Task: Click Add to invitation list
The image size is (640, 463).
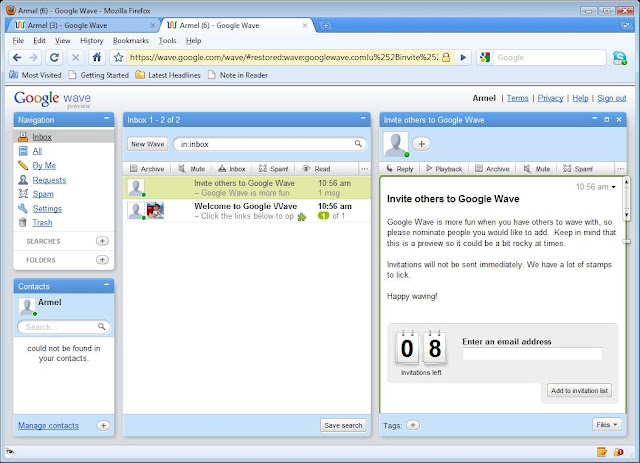Action: point(579,390)
